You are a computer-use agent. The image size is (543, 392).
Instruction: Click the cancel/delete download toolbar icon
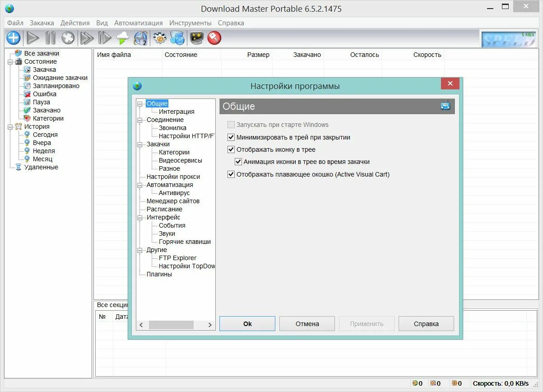point(68,38)
